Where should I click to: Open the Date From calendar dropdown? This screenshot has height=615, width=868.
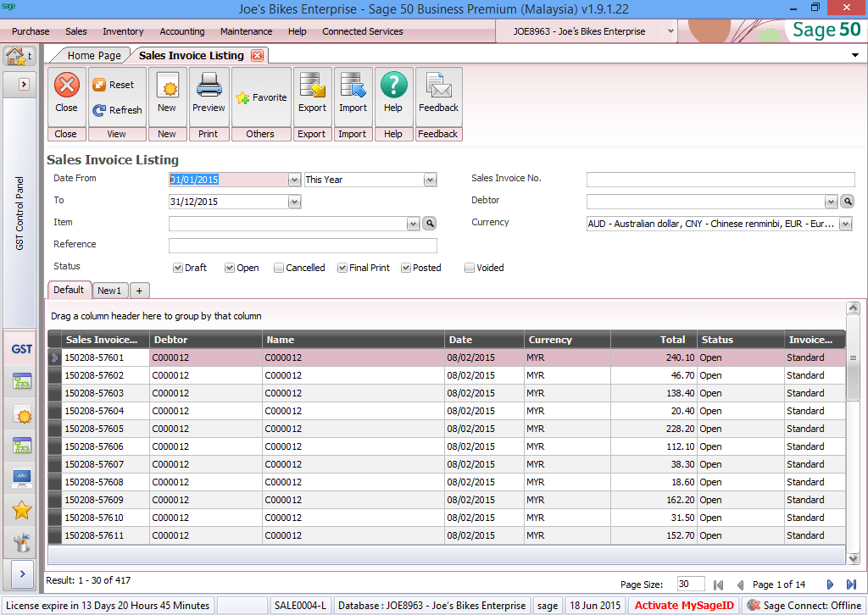click(x=294, y=179)
